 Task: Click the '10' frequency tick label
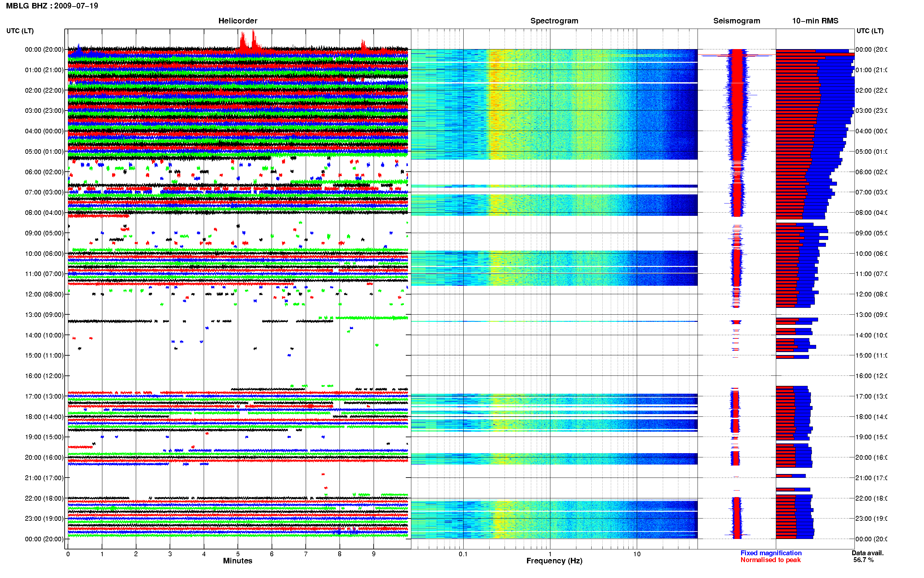click(637, 554)
